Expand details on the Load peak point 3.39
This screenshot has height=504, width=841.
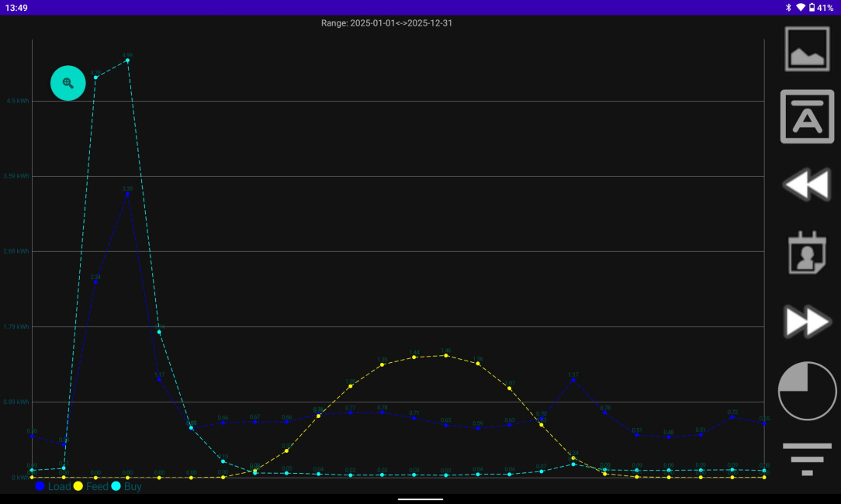point(127,192)
